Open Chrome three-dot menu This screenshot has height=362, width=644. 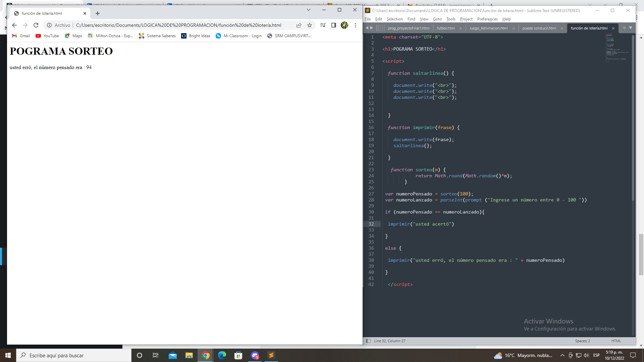pyautogui.click(x=355, y=25)
